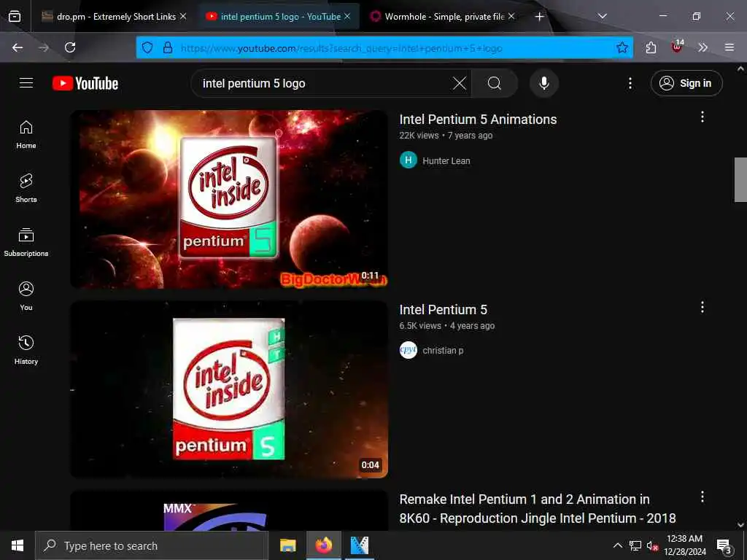The image size is (747, 560).
Task: Open the YouTube guide hamburger menu
Action: [26, 83]
